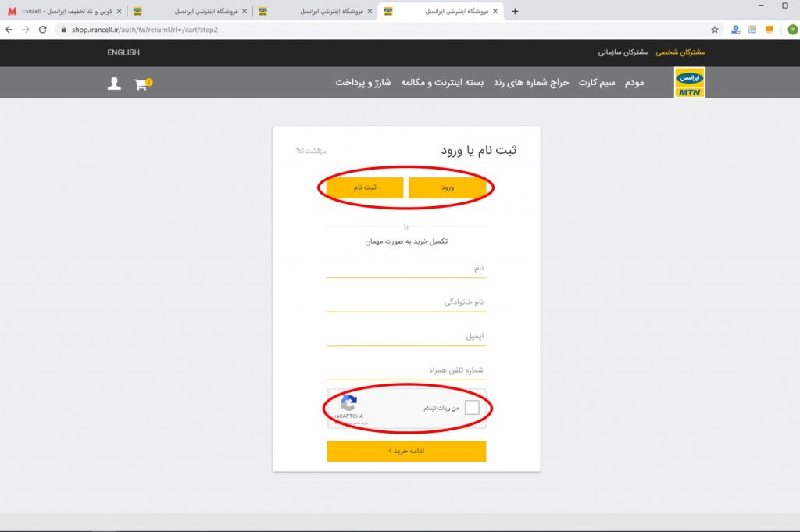Click the yellow 'ورود' login button
The height and width of the screenshot is (532, 800).
(448, 187)
